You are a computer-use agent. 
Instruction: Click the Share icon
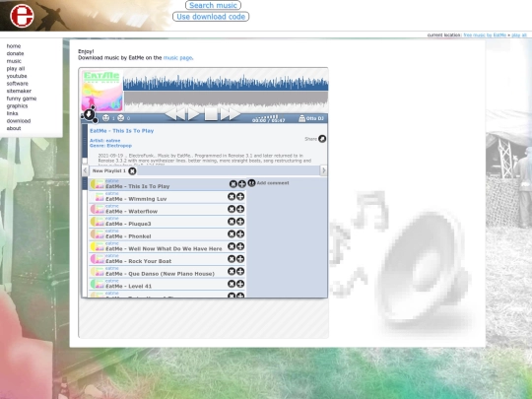(x=322, y=139)
